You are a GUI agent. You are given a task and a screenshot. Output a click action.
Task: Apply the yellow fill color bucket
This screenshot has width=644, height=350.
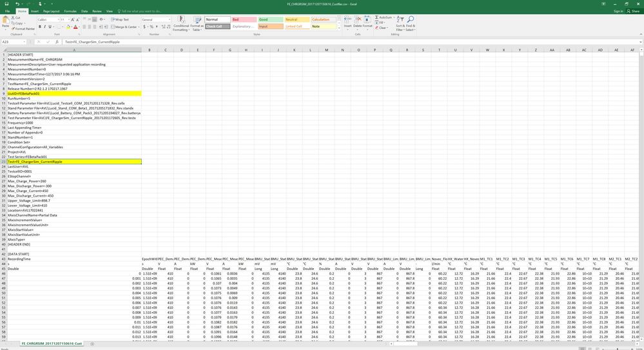[68, 26]
